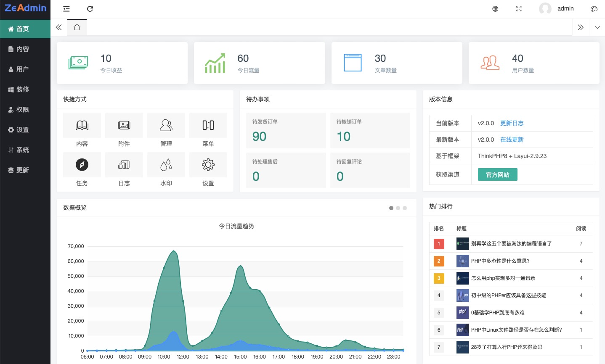Collapse the sidebar with the menu toggle icon
The image size is (605, 364).
point(66,9)
